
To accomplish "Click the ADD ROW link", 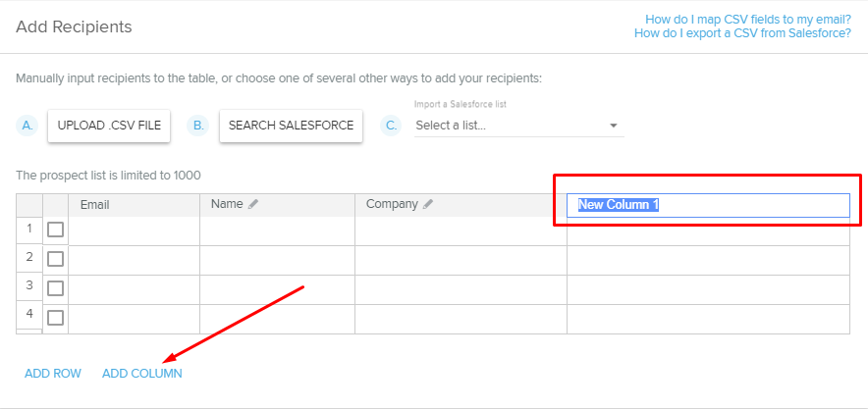I will click(53, 374).
